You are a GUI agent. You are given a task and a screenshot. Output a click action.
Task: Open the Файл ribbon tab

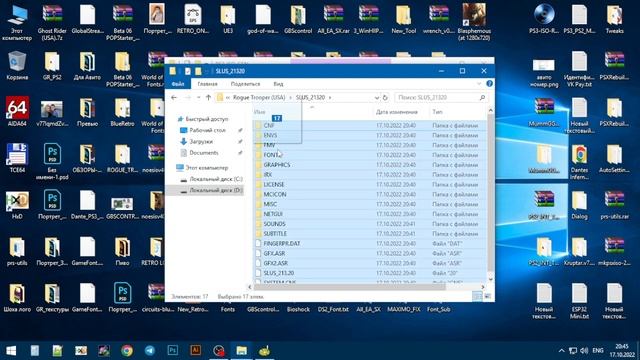click(x=178, y=84)
